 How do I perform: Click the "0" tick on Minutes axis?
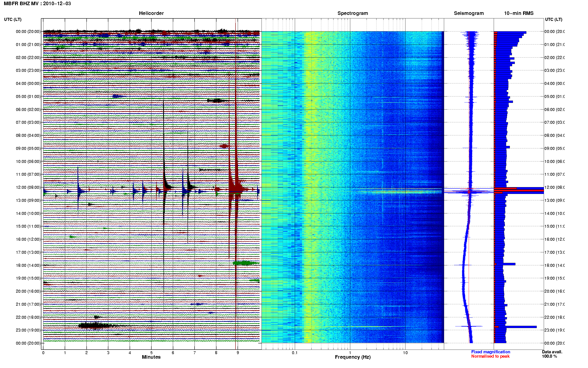(x=43, y=353)
